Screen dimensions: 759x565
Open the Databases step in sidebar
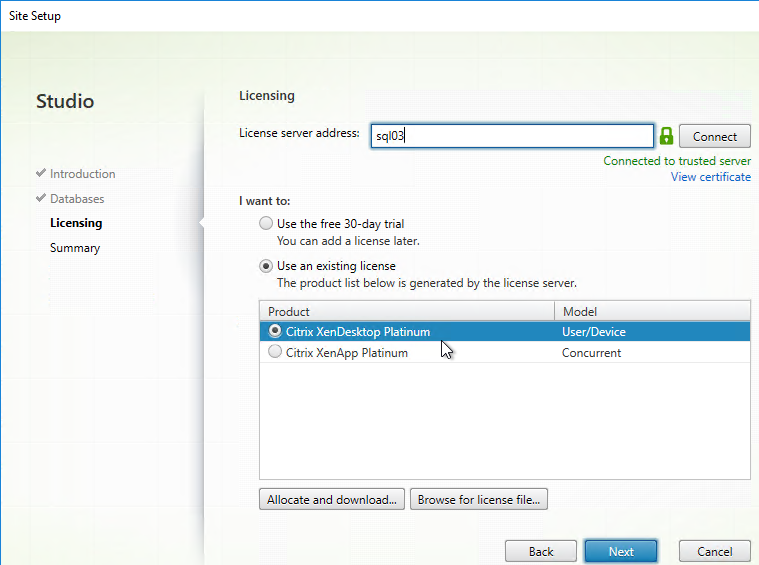click(77, 199)
